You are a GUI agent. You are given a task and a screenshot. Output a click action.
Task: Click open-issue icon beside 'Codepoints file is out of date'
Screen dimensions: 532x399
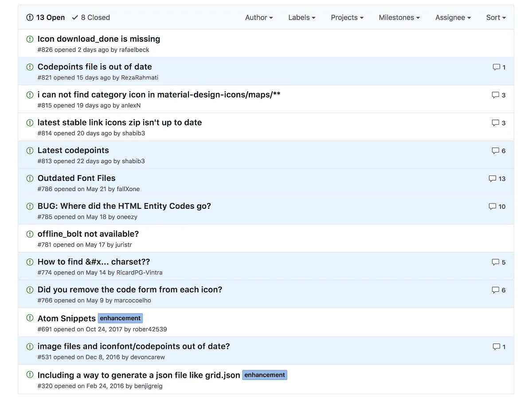[30, 67]
